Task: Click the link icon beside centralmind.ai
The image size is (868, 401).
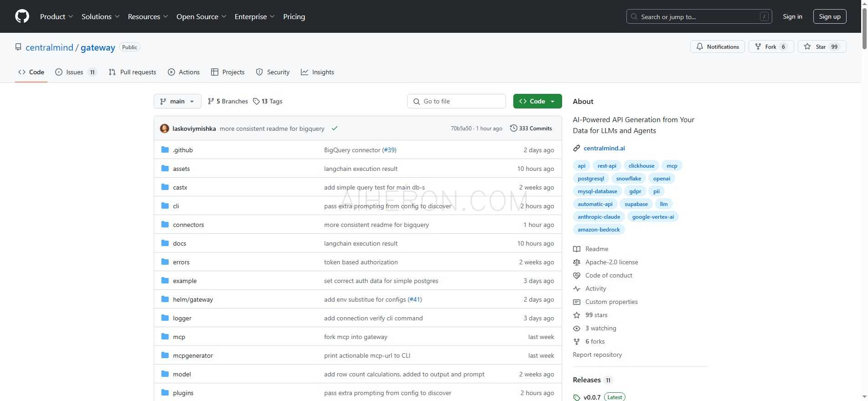Action: (577, 148)
